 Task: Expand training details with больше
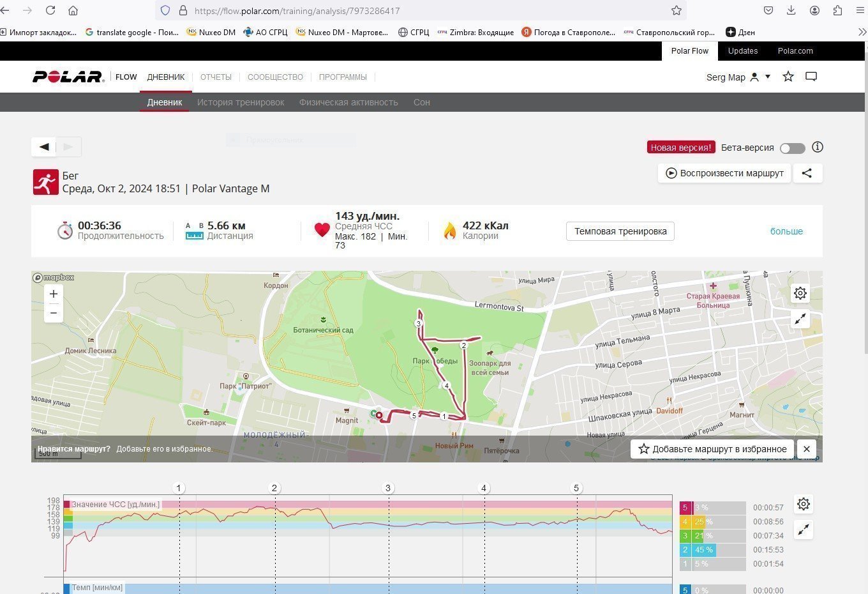pyautogui.click(x=786, y=231)
